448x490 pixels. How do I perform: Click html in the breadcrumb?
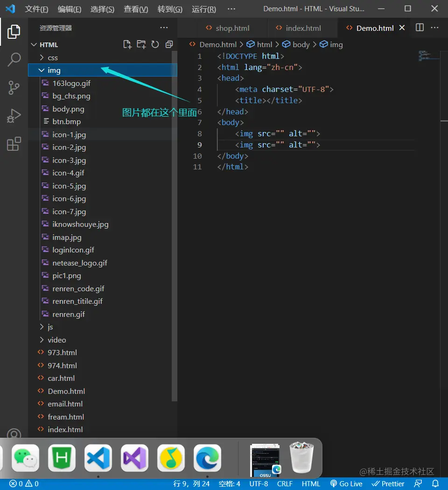(x=259, y=45)
